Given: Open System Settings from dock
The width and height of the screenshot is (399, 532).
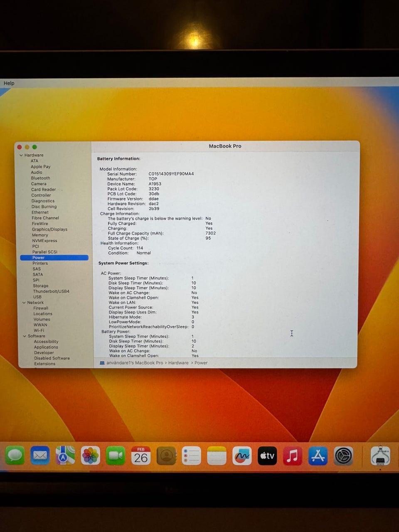Looking at the screenshot, I should (x=343, y=456).
